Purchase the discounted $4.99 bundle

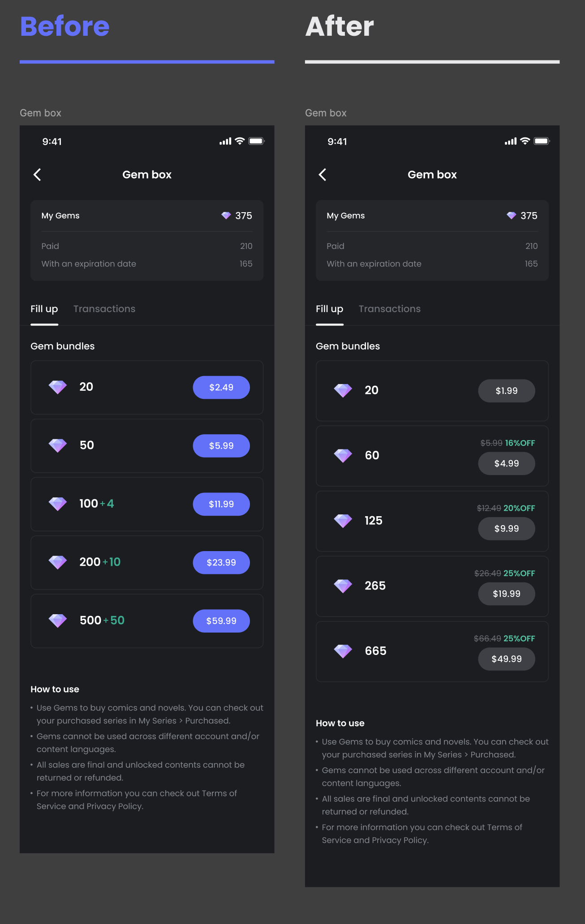[x=507, y=463]
